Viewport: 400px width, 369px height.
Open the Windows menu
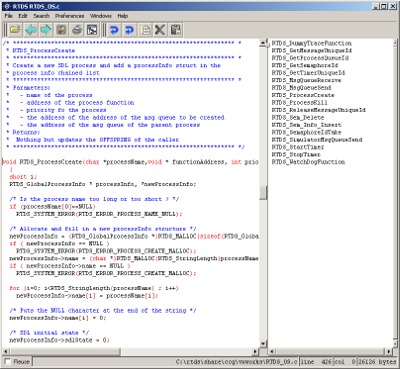pyautogui.click(x=101, y=16)
